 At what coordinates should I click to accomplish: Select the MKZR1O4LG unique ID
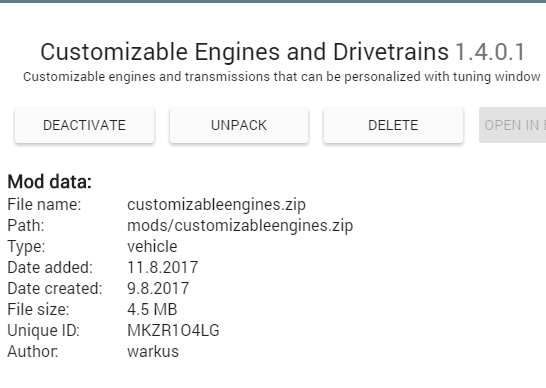tap(173, 330)
